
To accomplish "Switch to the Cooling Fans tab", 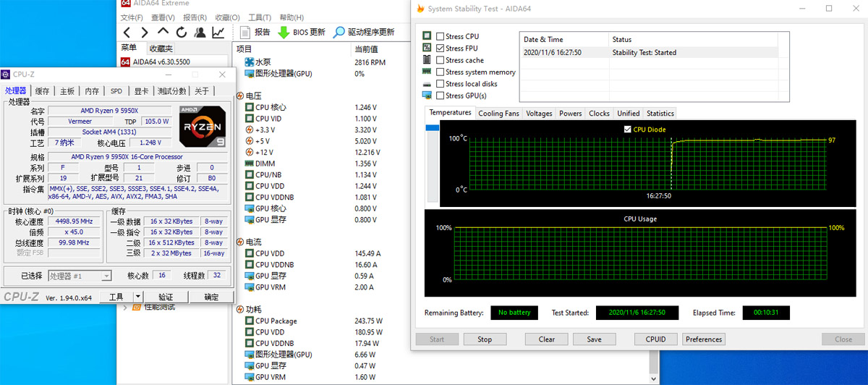I will 498,113.
